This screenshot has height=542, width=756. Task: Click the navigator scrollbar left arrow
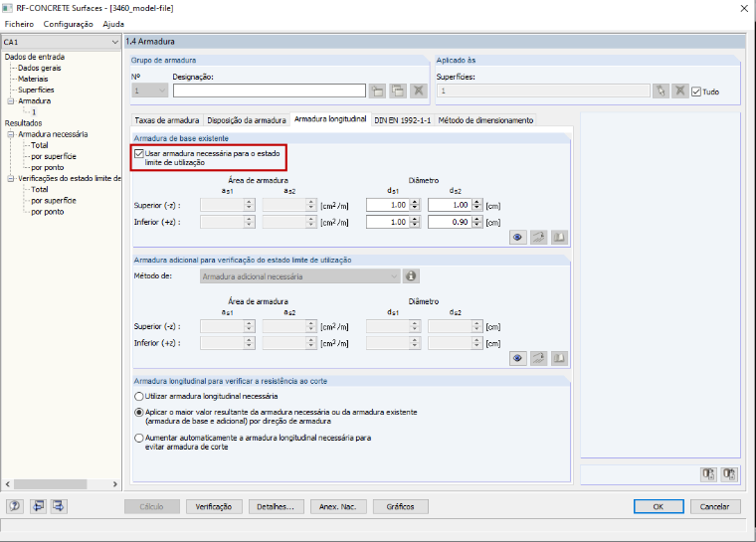click(x=8, y=484)
